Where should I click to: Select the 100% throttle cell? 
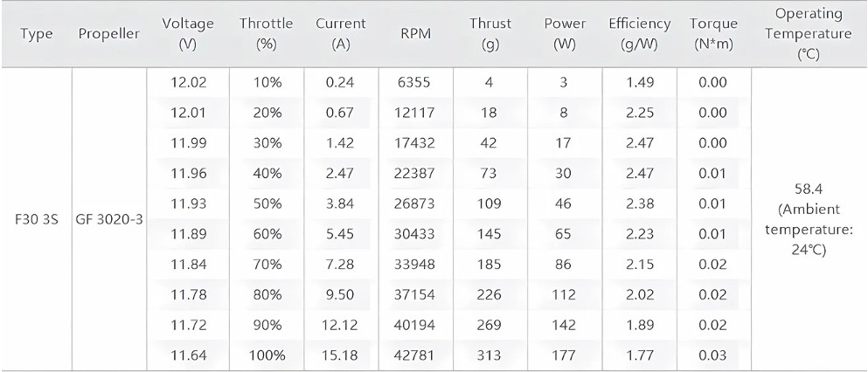click(x=267, y=355)
